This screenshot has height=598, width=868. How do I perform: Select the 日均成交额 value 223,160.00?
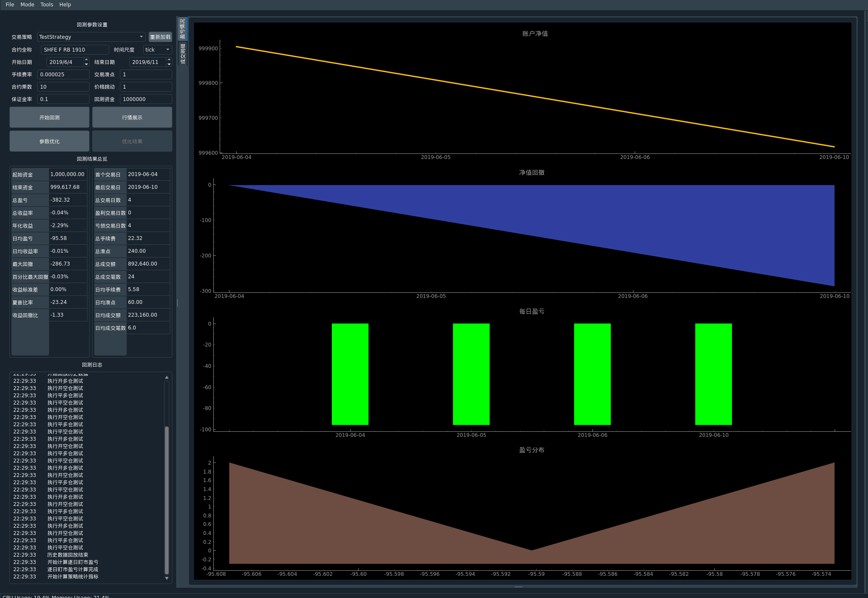click(148, 315)
